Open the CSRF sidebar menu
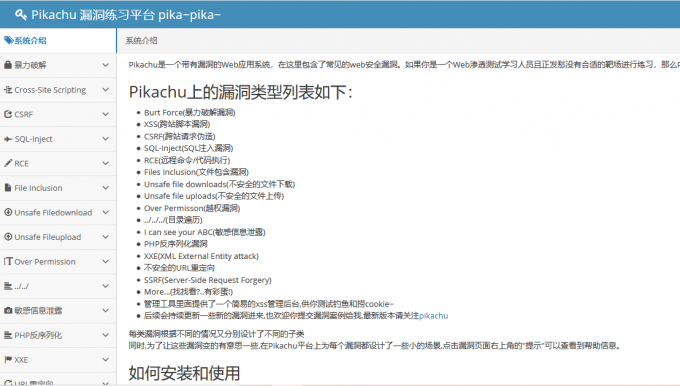This screenshot has width=680, height=386. click(x=58, y=114)
